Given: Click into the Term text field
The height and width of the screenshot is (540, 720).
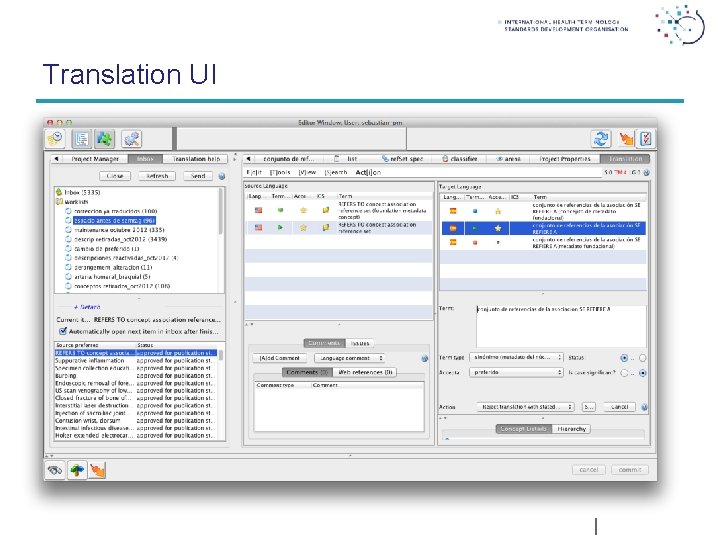Looking at the screenshot, I should [x=561, y=326].
